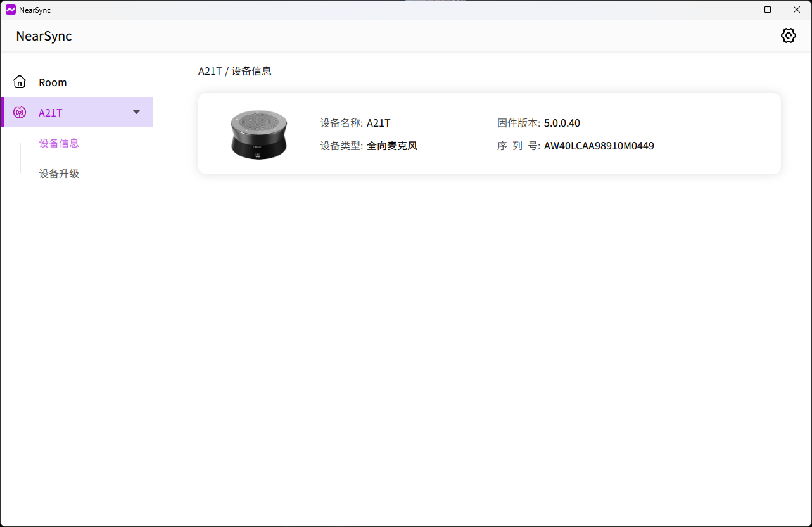Close the NearSync window
Image resolution: width=812 pixels, height=527 pixels.
tap(797, 10)
